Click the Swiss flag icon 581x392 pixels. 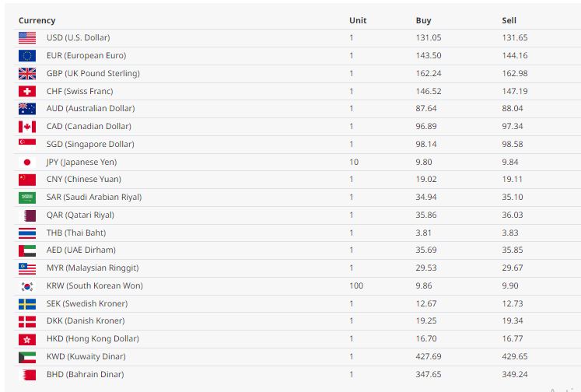tap(27, 91)
